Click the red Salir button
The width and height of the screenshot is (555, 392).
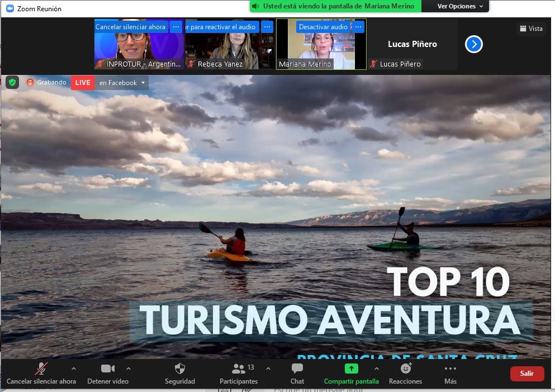pos(526,374)
